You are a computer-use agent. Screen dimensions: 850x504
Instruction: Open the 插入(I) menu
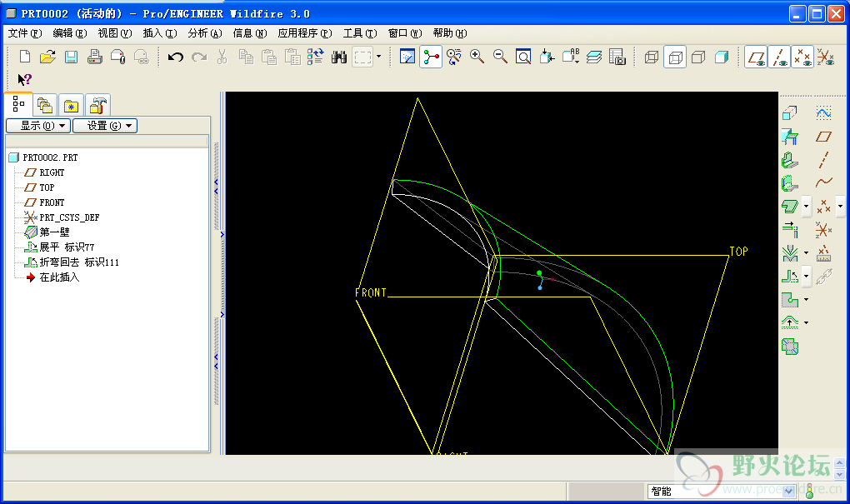(160, 33)
